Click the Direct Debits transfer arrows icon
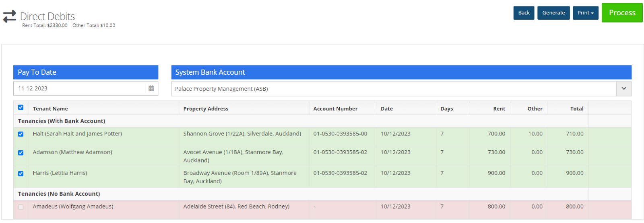The height and width of the screenshot is (223, 644). click(x=9, y=16)
